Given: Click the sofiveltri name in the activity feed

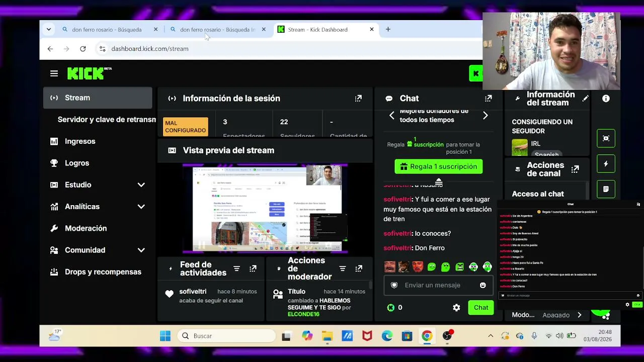Looking at the screenshot, I should 193,292.
